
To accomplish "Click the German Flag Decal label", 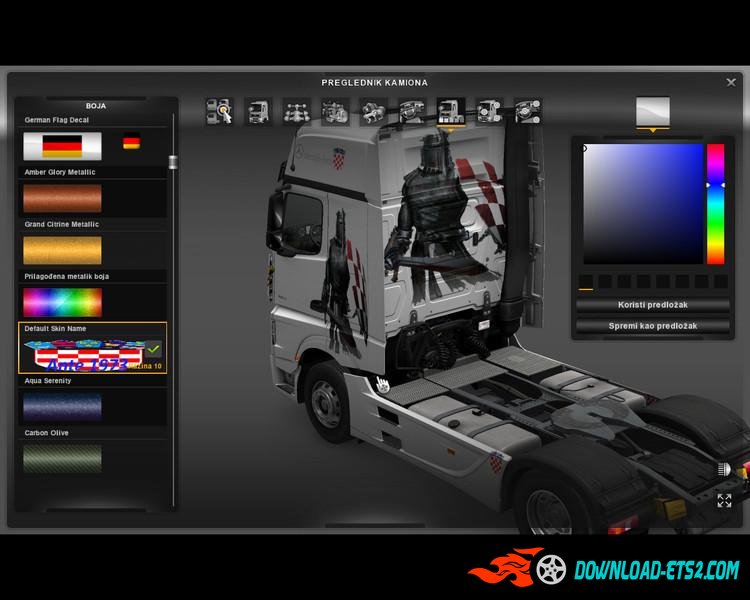I will [57, 120].
